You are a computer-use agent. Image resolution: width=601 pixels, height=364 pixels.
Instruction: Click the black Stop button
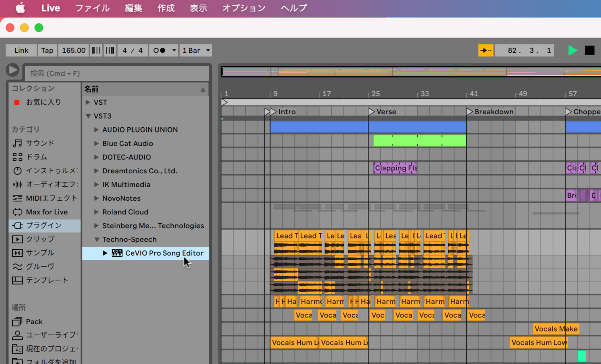[590, 50]
